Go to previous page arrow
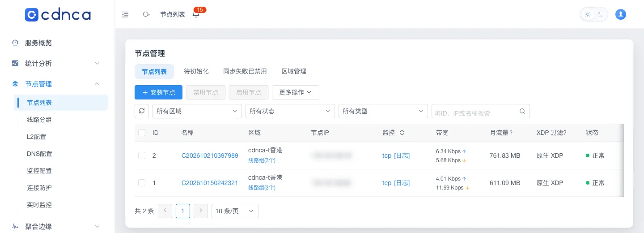Screen dimensions: 644x233 point(165,211)
